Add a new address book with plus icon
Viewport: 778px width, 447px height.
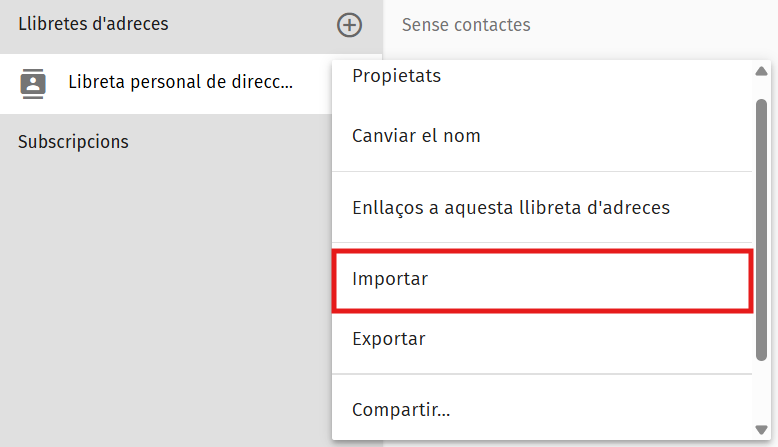(x=349, y=25)
